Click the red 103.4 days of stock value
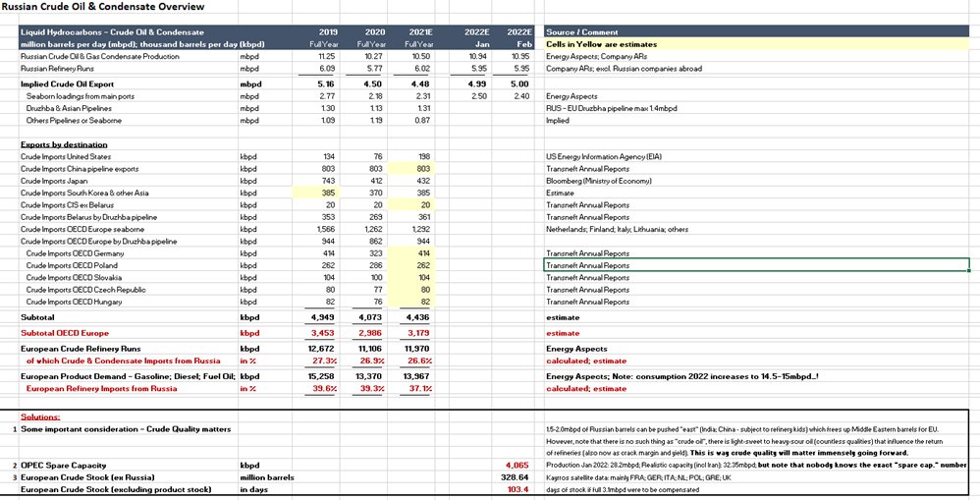The image size is (980, 500). pos(518,489)
